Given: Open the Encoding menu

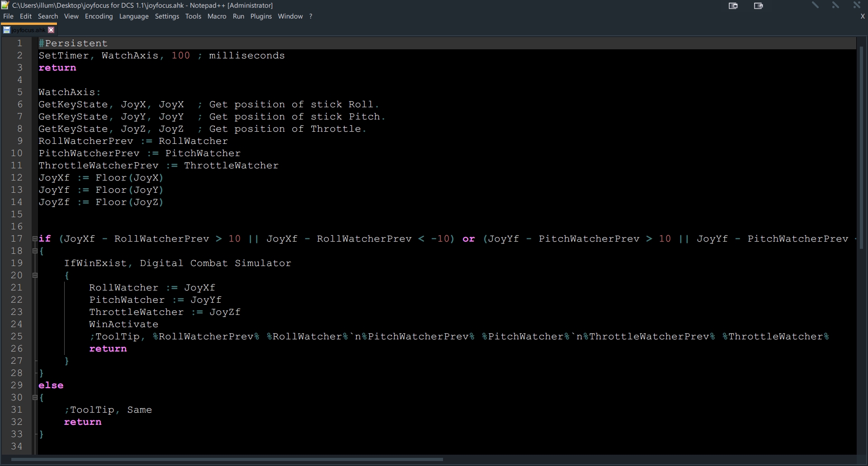Looking at the screenshot, I should coord(99,16).
